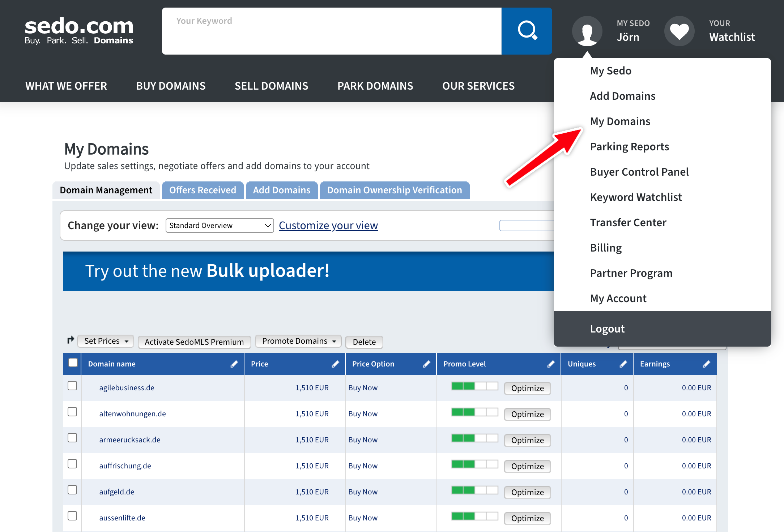Open the armeerucksack.de domain link

pos(130,440)
